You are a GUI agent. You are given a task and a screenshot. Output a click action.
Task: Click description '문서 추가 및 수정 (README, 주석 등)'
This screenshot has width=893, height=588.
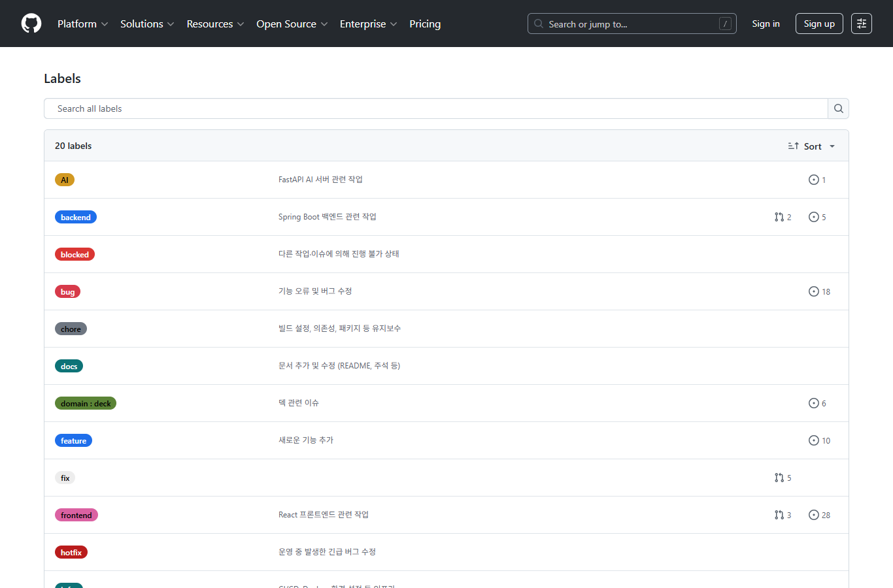coord(339,365)
